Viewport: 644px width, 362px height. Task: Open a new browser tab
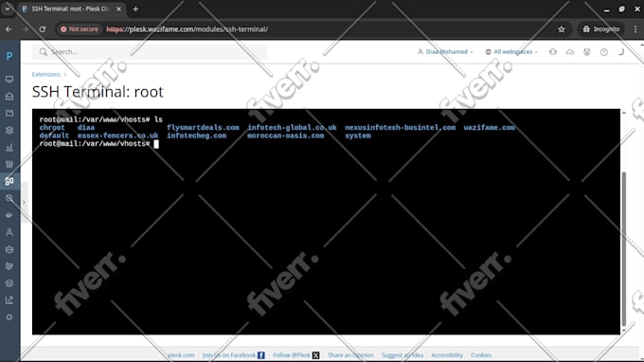click(x=135, y=9)
